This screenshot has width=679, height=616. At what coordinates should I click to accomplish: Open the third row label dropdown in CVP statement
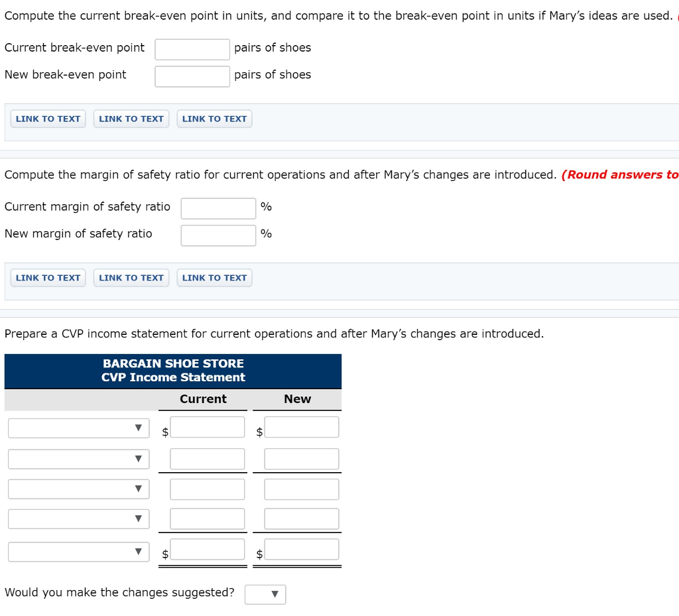(78, 489)
